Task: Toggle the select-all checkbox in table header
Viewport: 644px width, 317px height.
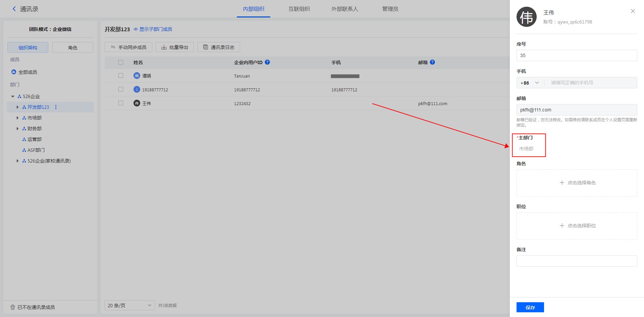Action: click(121, 62)
